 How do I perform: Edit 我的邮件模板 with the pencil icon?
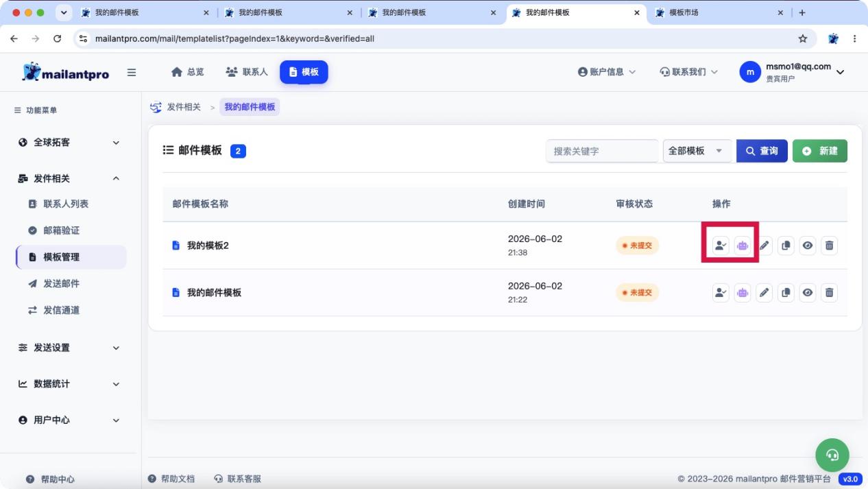pos(764,293)
